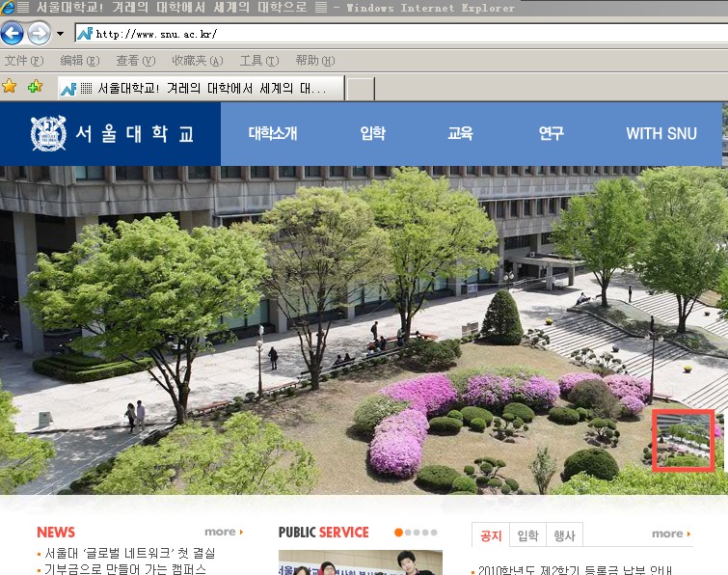Click more link beside notice tabs
728x575 pixels.
click(671, 534)
